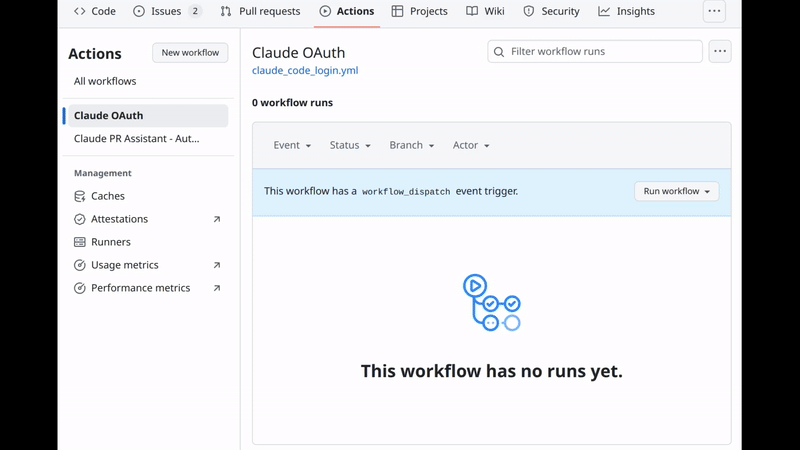Screen dimensions: 800x450
Task: Click the workflow_dispatch code text
Action: point(406,192)
